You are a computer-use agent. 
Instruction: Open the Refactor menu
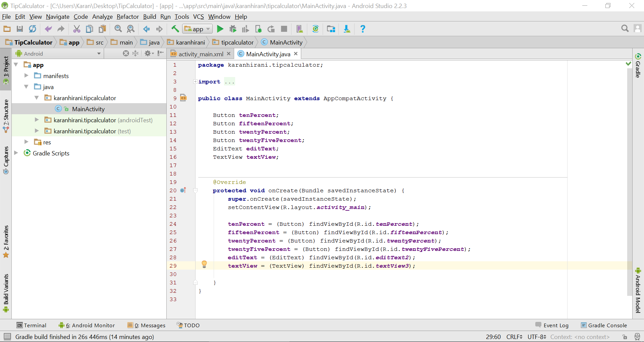click(x=127, y=17)
